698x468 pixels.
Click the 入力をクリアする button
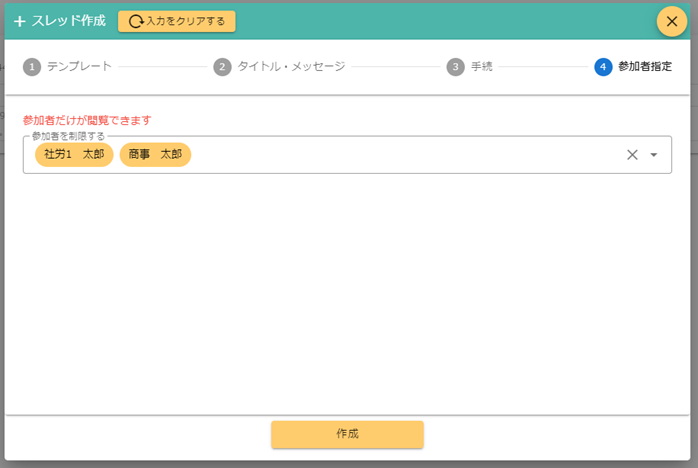coord(177,21)
